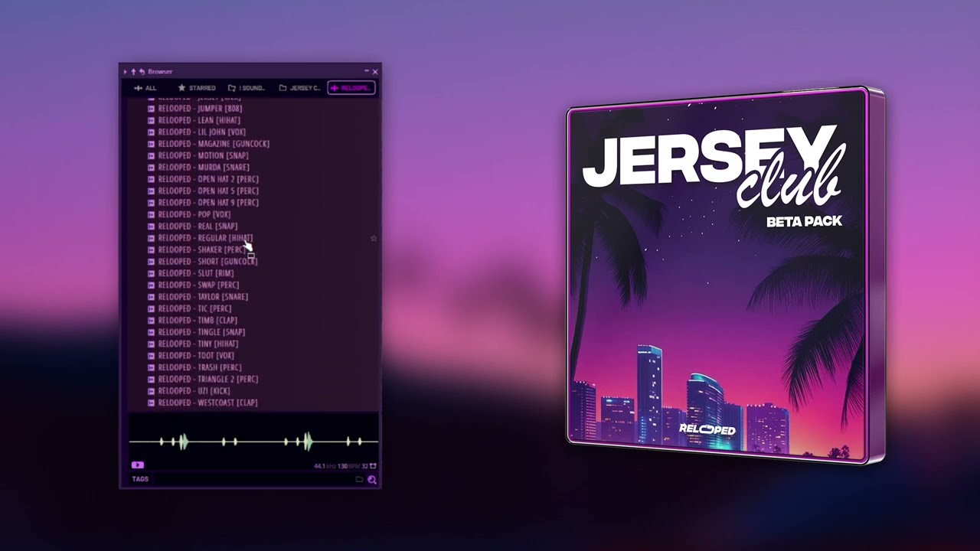Select RELOOPED - OPEN HAT 9 [PERC] text
The image size is (980, 551).
point(208,203)
